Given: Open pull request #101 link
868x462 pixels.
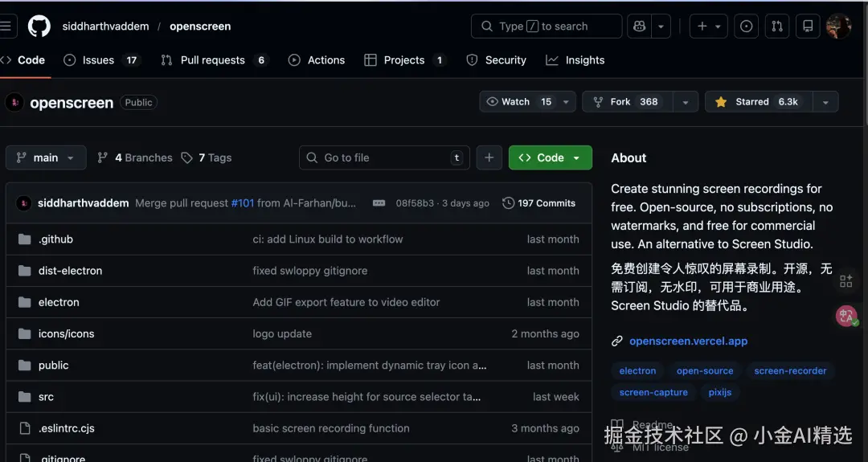Looking at the screenshot, I should pos(243,203).
